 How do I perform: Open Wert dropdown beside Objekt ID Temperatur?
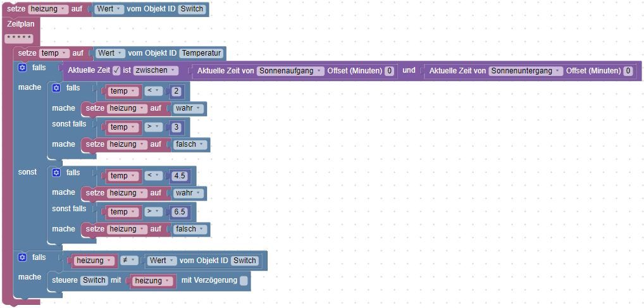click(x=110, y=53)
